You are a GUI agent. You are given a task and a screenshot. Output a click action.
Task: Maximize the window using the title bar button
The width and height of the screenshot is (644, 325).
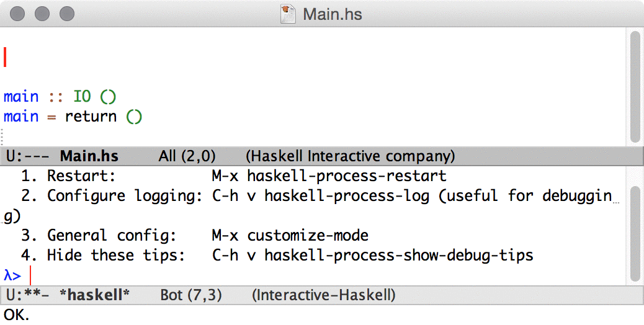pyautogui.click(x=66, y=13)
